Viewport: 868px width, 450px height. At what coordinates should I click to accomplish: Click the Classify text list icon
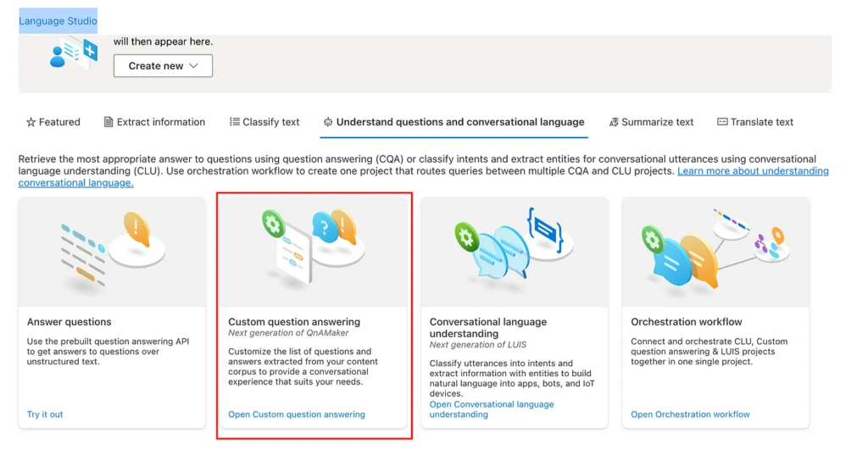[x=235, y=122]
